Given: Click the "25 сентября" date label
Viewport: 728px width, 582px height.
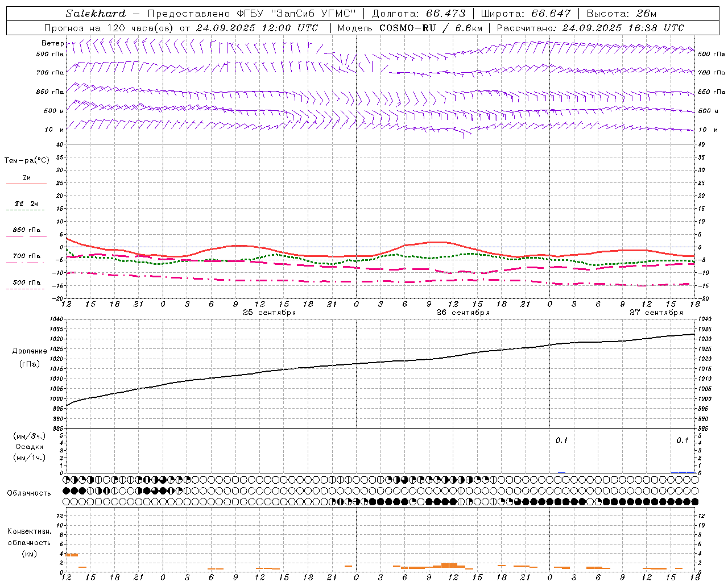Looking at the screenshot, I should click(270, 312).
